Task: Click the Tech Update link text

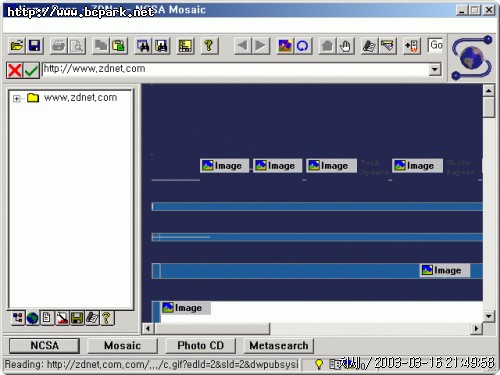Action: click(374, 167)
